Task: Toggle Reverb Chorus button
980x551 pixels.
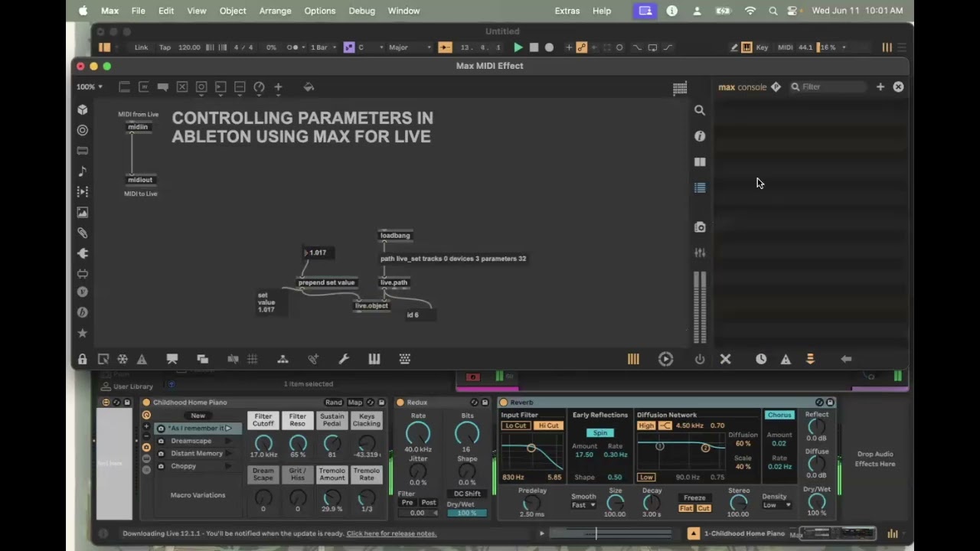Action: pos(779,415)
